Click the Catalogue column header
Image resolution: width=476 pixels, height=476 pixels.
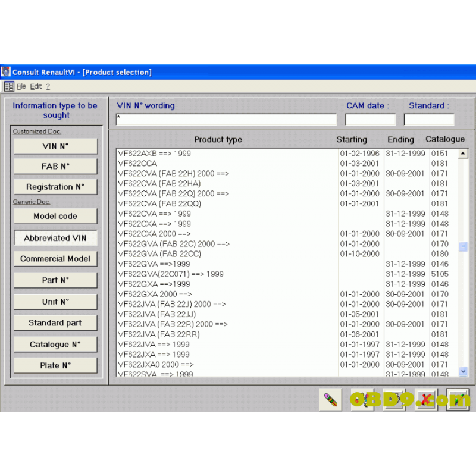coord(445,139)
